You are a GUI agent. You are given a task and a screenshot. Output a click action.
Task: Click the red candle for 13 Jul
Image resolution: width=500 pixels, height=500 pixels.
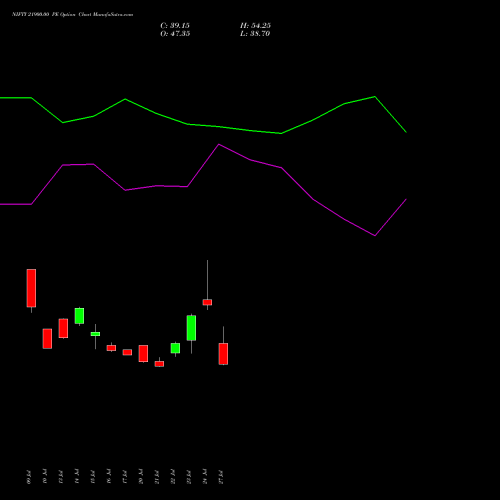tap(63, 328)
